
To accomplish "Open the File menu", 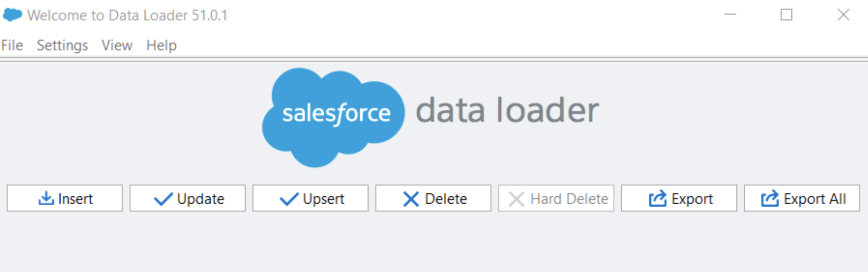I will (x=12, y=45).
